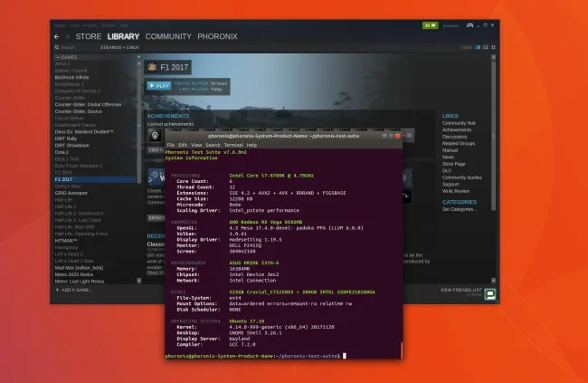Open the SteamOS + Linux filter dropdown
Image resolution: width=588 pixels, height=383 pixels.
tap(119, 47)
